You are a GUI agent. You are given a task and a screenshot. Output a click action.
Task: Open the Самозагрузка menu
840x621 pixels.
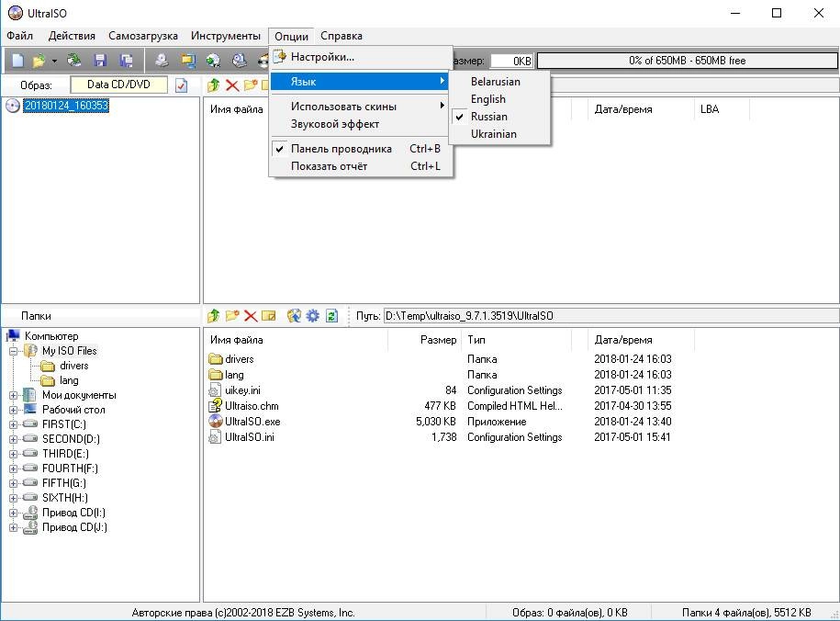click(x=143, y=36)
